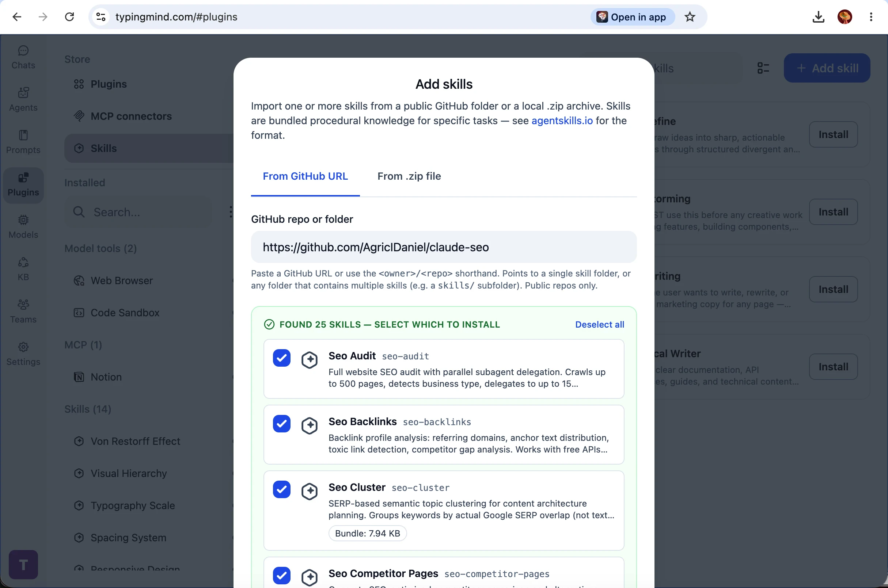Click the installed plugins Search field
The width and height of the screenshot is (888, 588).
coord(138,212)
